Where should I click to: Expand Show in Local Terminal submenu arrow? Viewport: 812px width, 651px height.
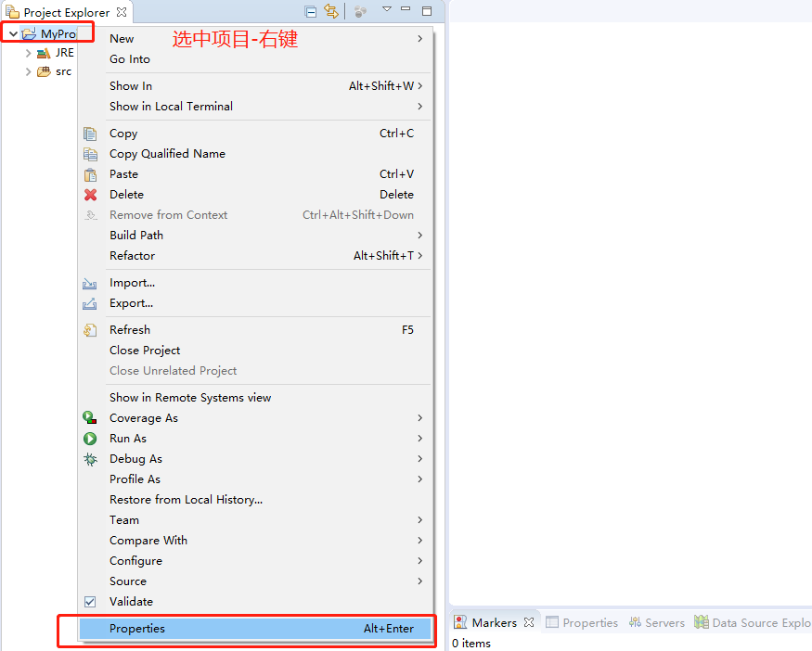pos(420,106)
